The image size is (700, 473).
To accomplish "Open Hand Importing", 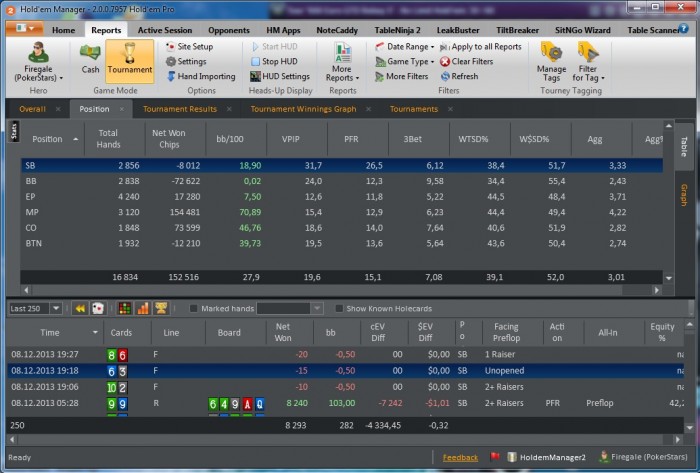I will click(201, 76).
